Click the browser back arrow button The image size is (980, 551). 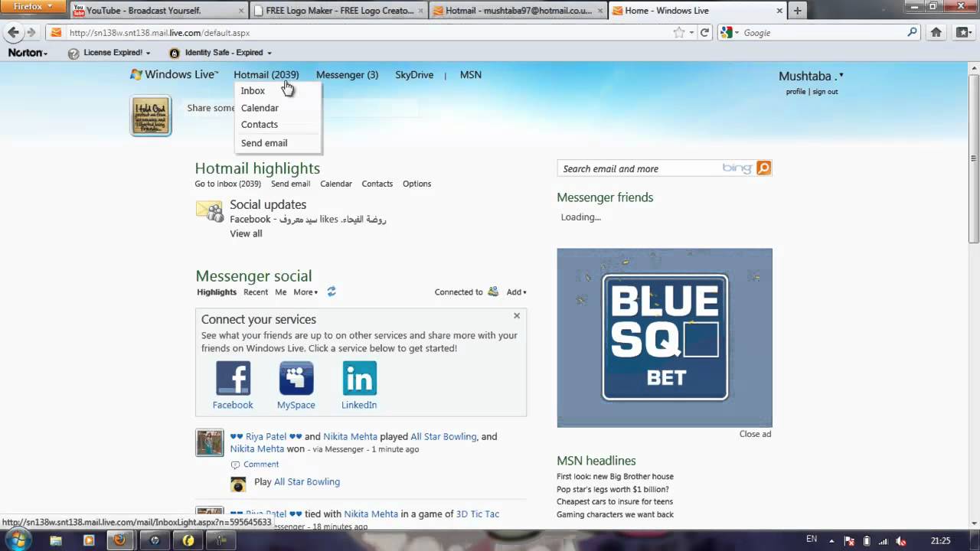click(13, 32)
